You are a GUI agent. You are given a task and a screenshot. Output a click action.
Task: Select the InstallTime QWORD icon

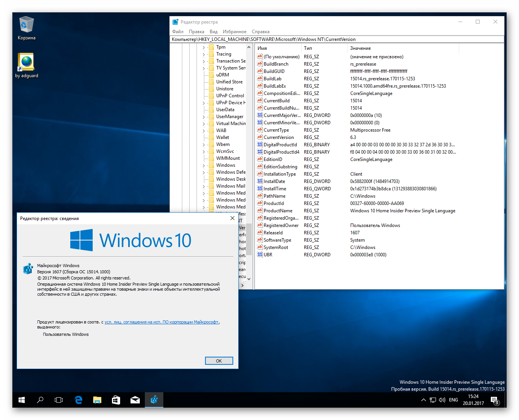click(x=260, y=188)
